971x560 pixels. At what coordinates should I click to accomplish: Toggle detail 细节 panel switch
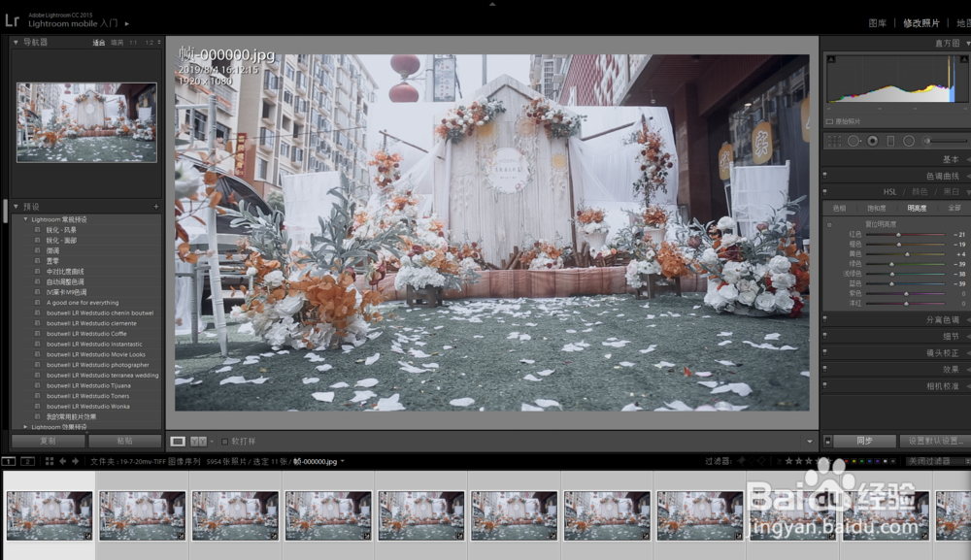(824, 336)
